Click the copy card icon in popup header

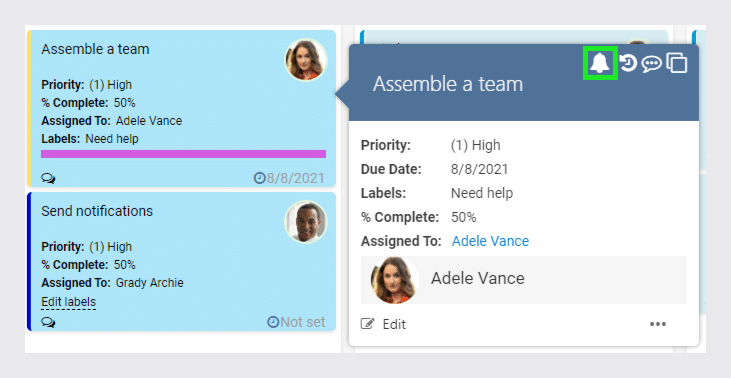[x=677, y=63]
